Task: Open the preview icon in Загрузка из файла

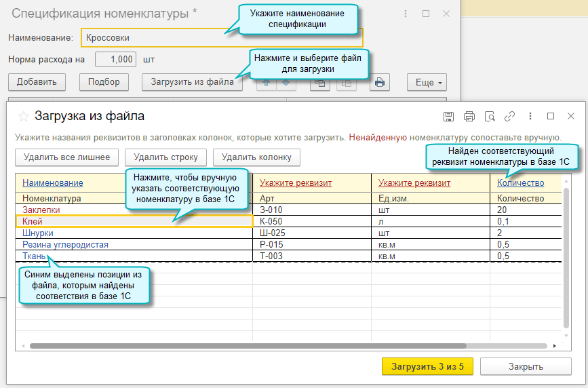Action: click(x=490, y=116)
